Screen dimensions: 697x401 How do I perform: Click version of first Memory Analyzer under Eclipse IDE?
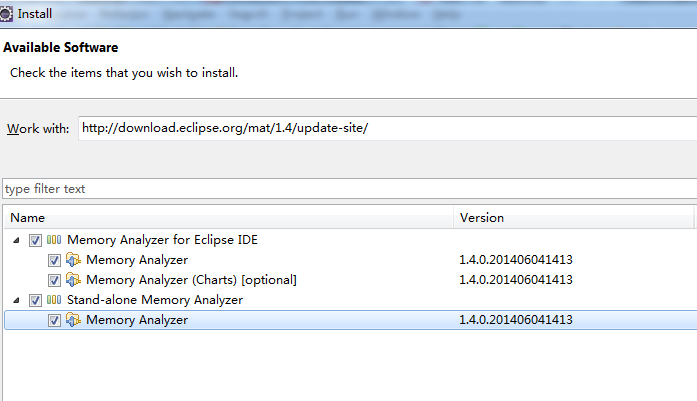pyautogui.click(x=516, y=260)
